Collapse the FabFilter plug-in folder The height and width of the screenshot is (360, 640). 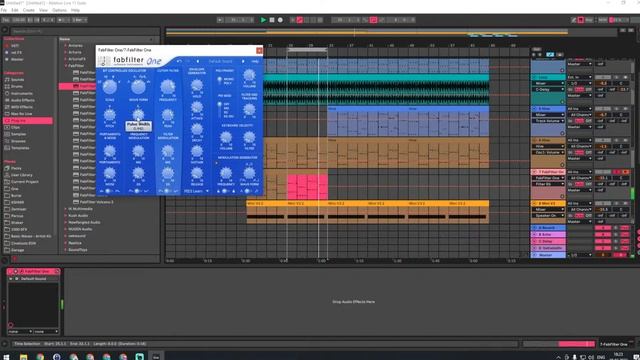pos(65,66)
